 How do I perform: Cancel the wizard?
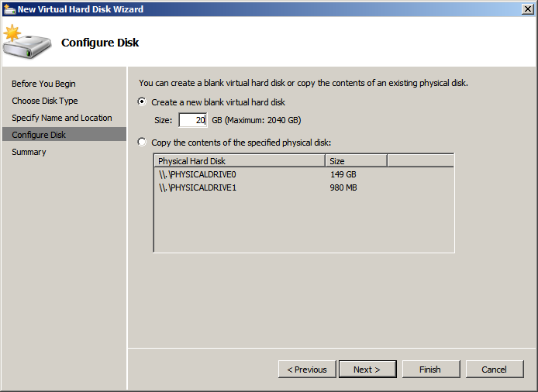coord(494,370)
